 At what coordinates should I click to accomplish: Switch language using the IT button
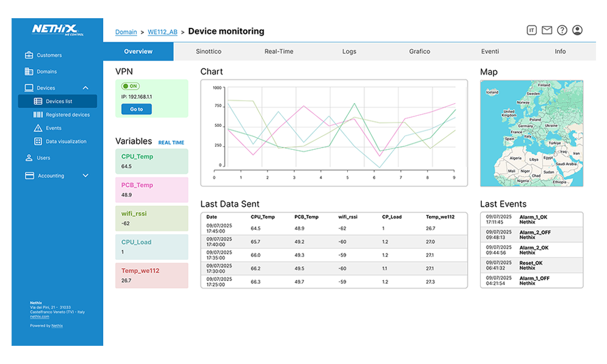532,30
